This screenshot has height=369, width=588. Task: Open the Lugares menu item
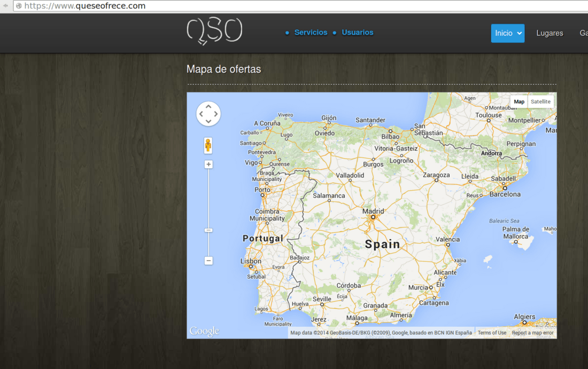click(x=550, y=33)
